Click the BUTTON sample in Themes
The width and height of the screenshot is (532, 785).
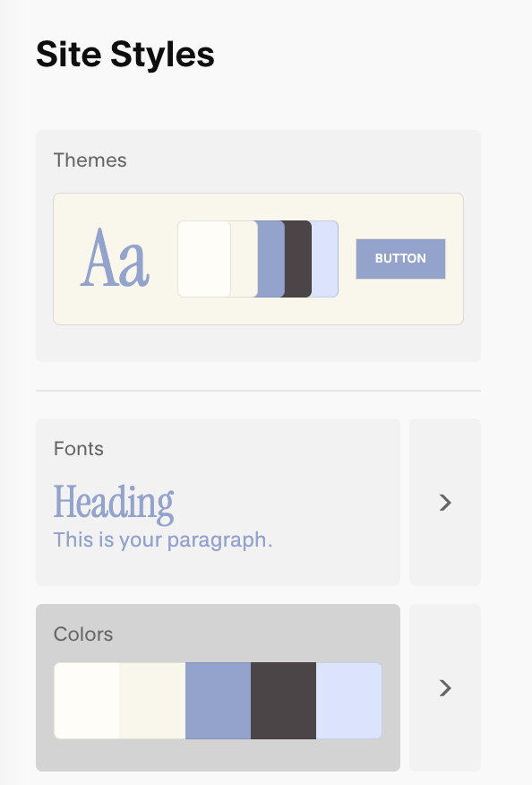(x=400, y=259)
